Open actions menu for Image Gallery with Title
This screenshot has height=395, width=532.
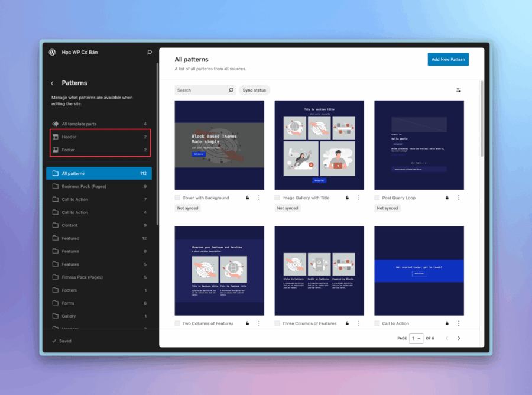(359, 198)
